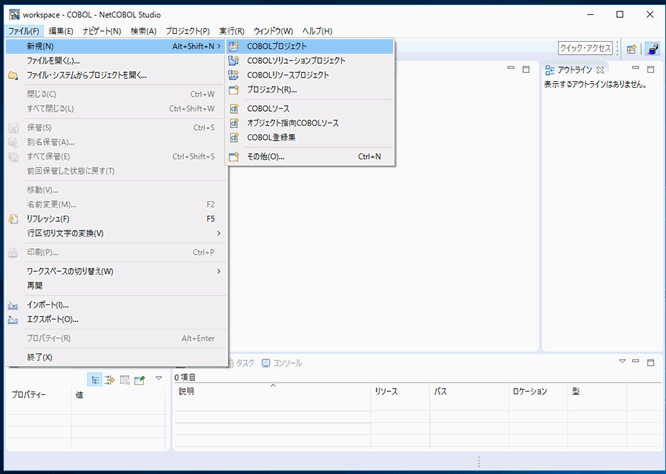Switch to the コンソール tab

coord(282,363)
